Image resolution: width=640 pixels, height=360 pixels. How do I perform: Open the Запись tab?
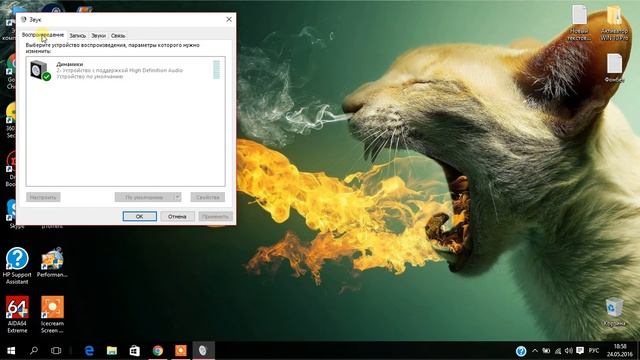click(x=78, y=36)
